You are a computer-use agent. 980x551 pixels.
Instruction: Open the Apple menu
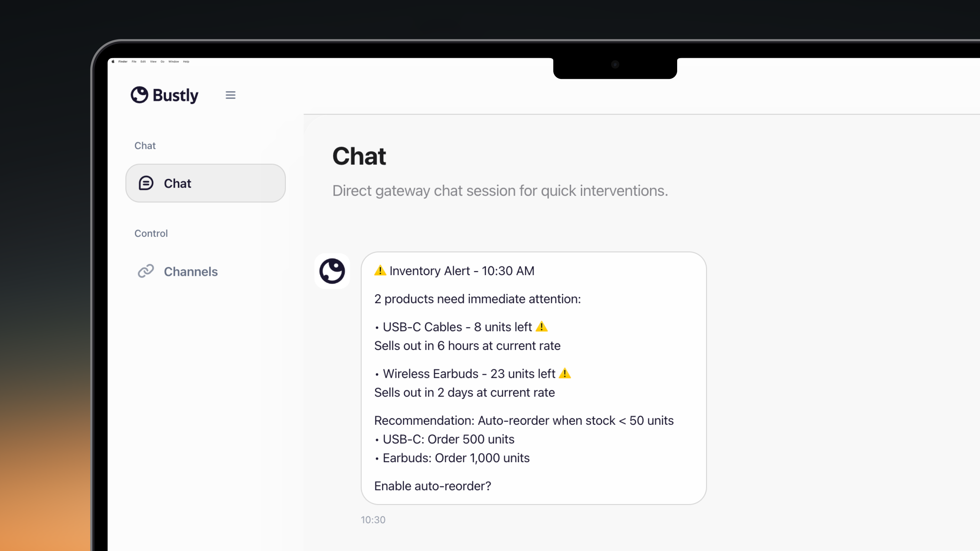coord(113,61)
